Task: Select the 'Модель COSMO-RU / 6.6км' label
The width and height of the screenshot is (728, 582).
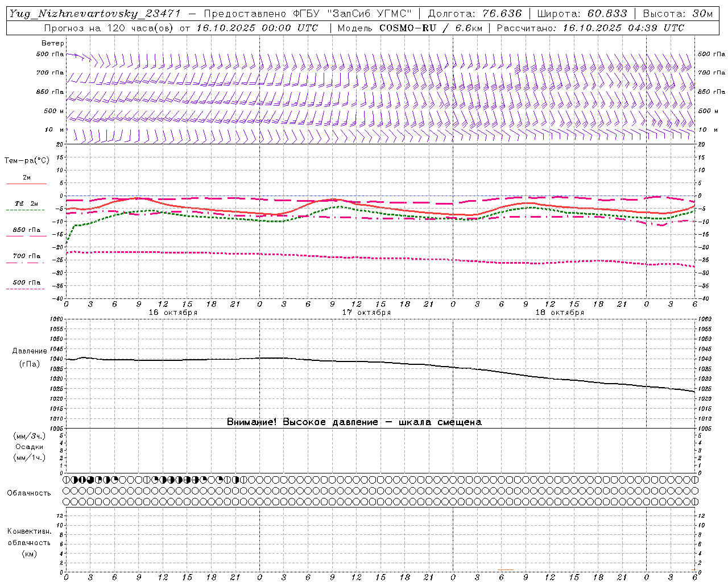Action: (409, 28)
